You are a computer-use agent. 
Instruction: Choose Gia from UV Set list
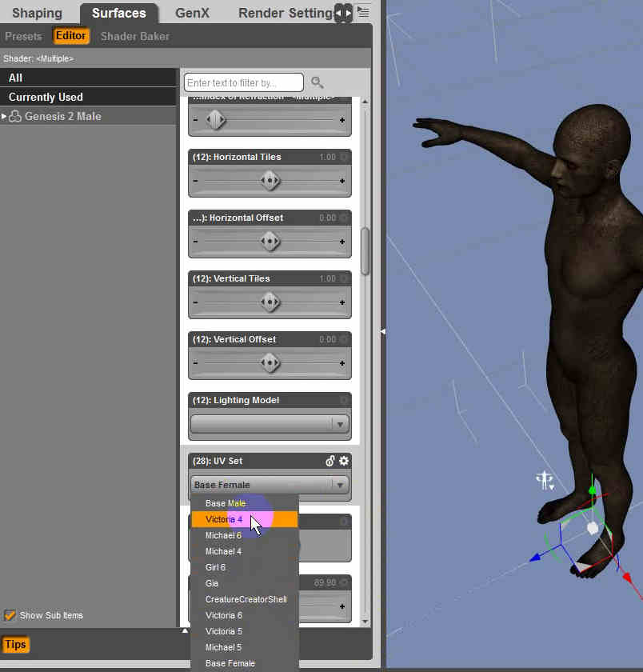point(244,583)
